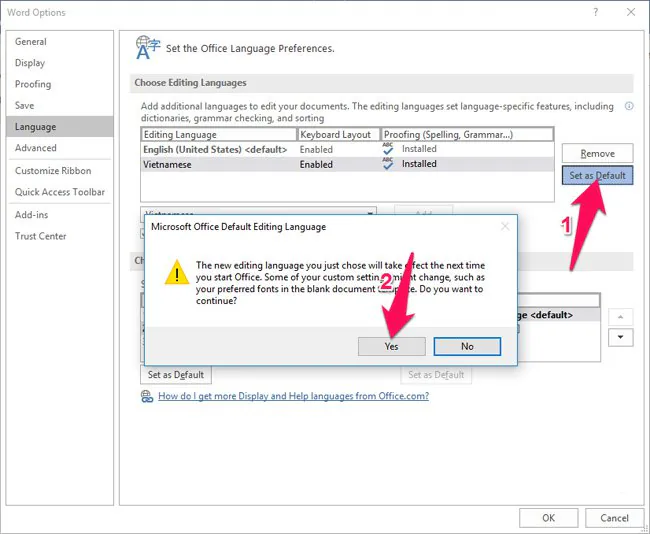Click the Choose Editing Languages section heading
Screen dimensions: 650x534
pos(190,83)
